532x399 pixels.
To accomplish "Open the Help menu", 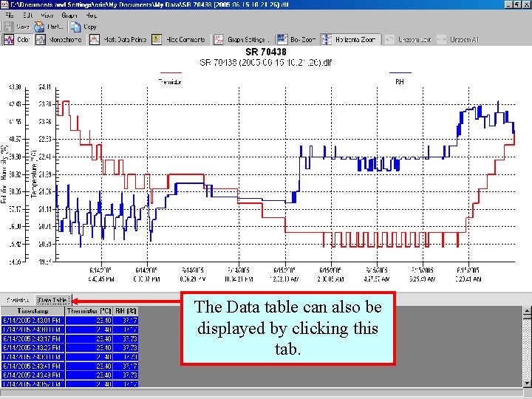I will click(91, 16).
